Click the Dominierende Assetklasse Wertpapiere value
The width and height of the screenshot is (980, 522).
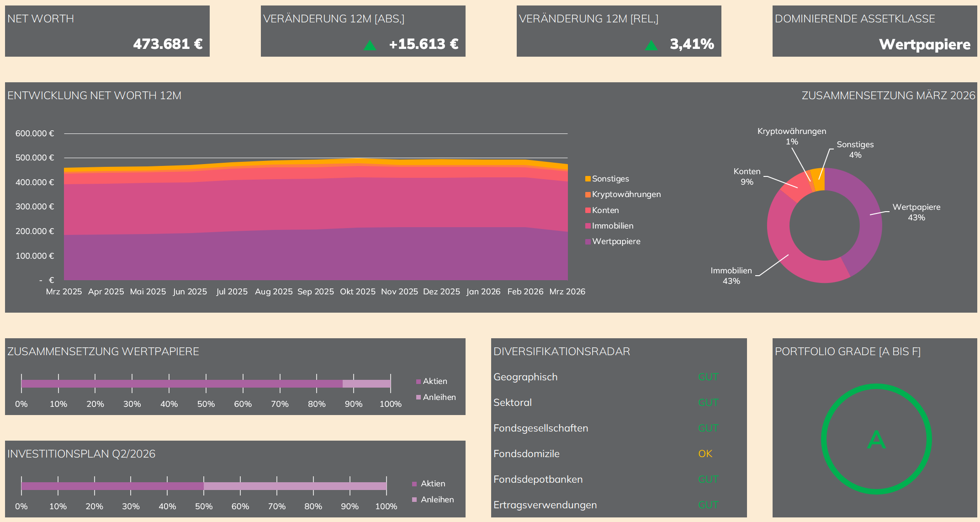(924, 44)
